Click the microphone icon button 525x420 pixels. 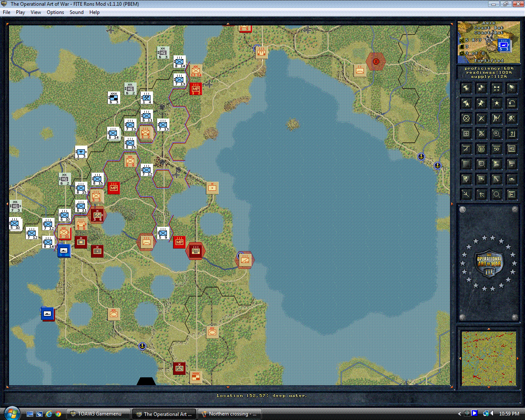tap(466, 179)
